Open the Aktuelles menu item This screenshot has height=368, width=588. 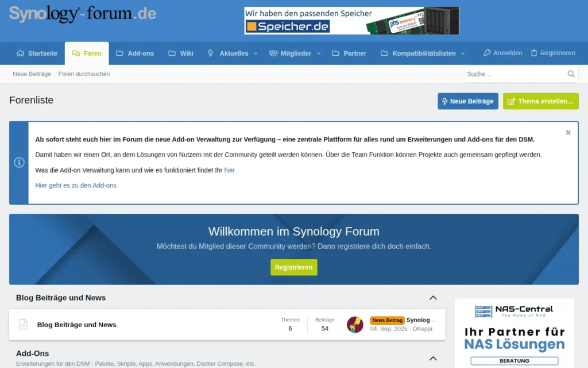click(228, 53)
